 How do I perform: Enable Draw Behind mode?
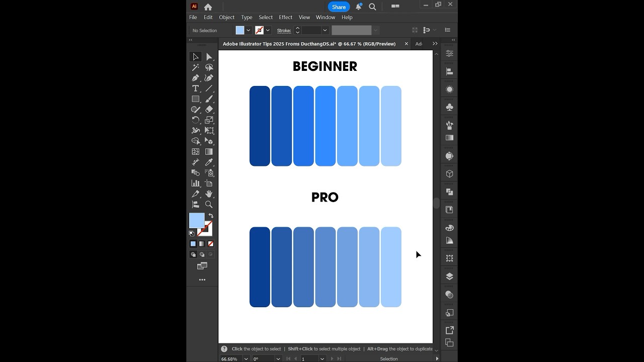(202, 254)
